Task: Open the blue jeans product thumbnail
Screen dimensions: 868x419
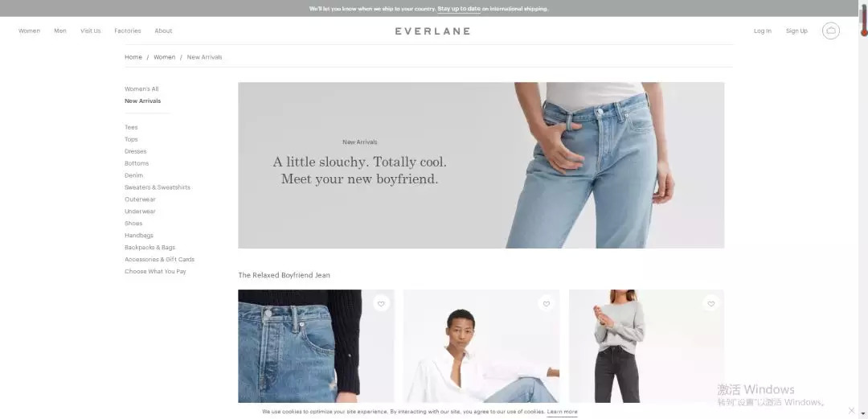Action: pos(316,346)
